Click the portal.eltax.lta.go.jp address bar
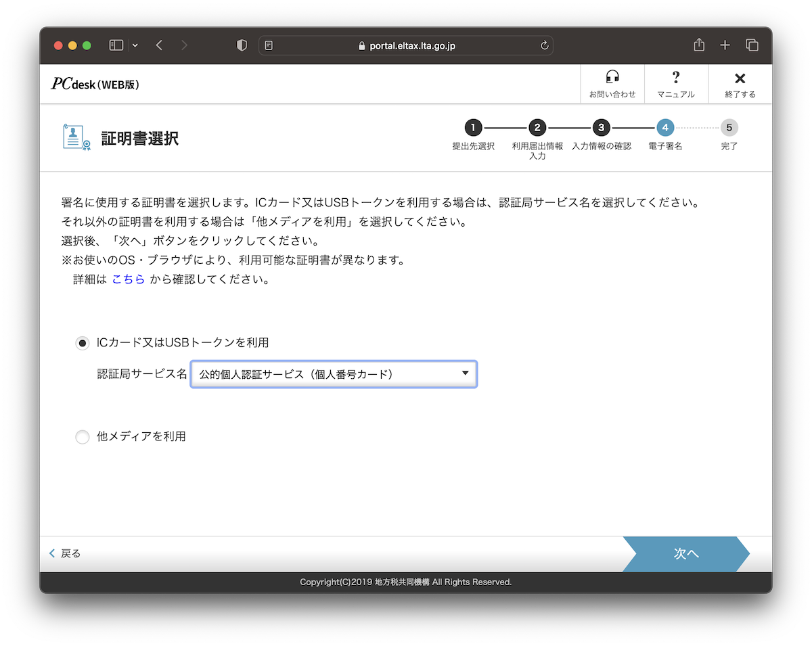Screen dimensions: 812x646 coord(406,45)
